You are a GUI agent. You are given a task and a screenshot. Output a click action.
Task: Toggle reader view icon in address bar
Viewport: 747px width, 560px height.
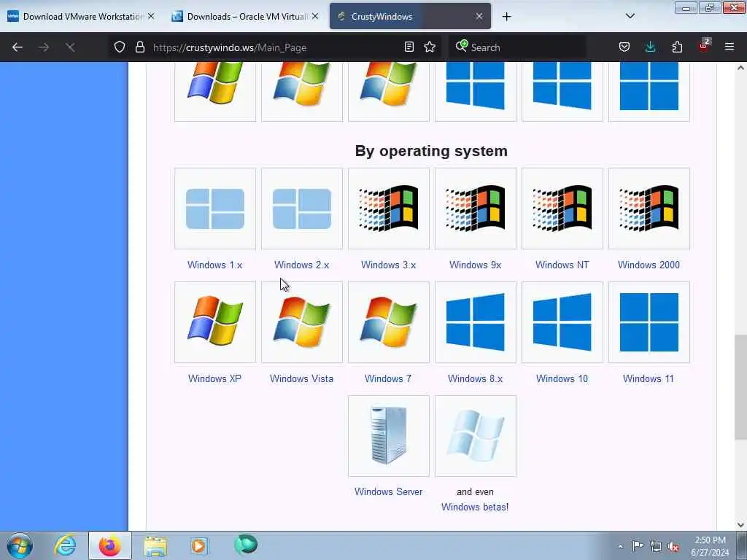409,47
